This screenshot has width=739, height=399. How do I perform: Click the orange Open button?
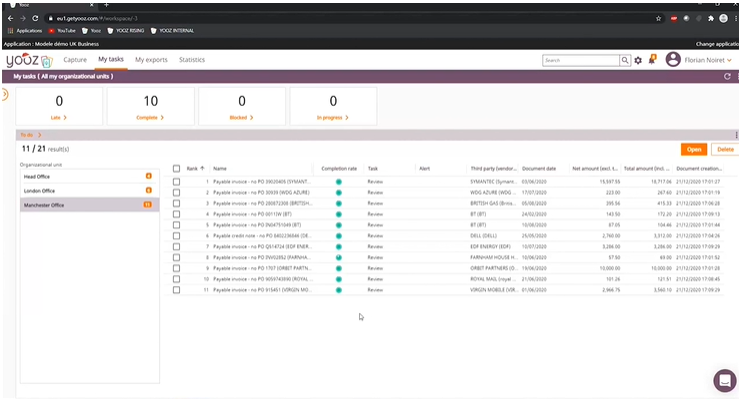(x=694, y=149)
